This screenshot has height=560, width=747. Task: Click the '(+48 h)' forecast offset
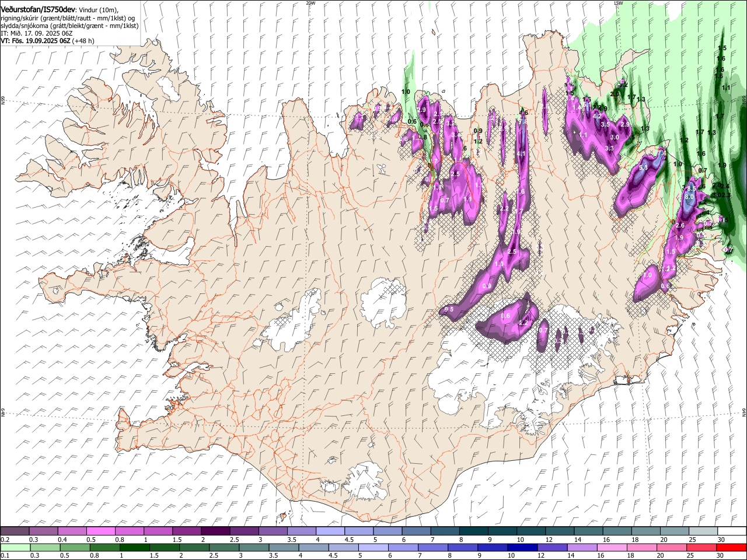pyautogui.click(x=83, y=41)
